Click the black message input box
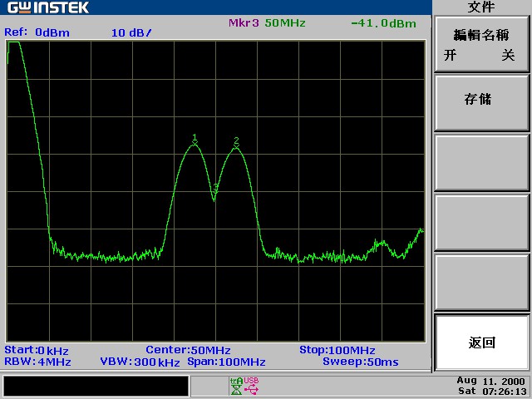The image size is (532, 399). click(96, 386)
